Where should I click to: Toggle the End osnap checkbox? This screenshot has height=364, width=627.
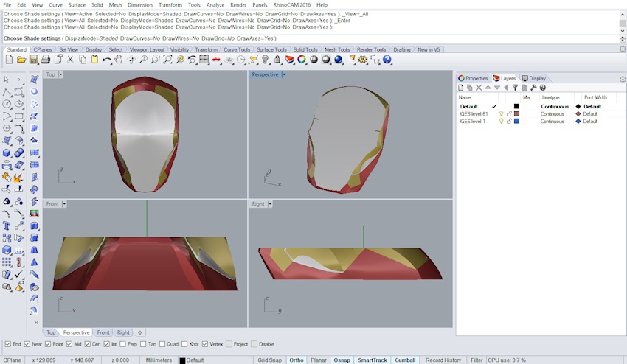[x=7, y=344]
